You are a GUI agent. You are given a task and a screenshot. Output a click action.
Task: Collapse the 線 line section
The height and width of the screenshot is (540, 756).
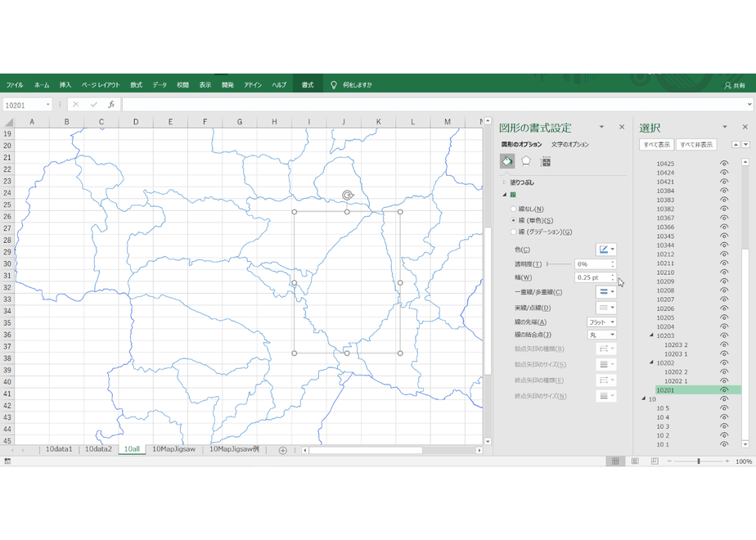505,195
